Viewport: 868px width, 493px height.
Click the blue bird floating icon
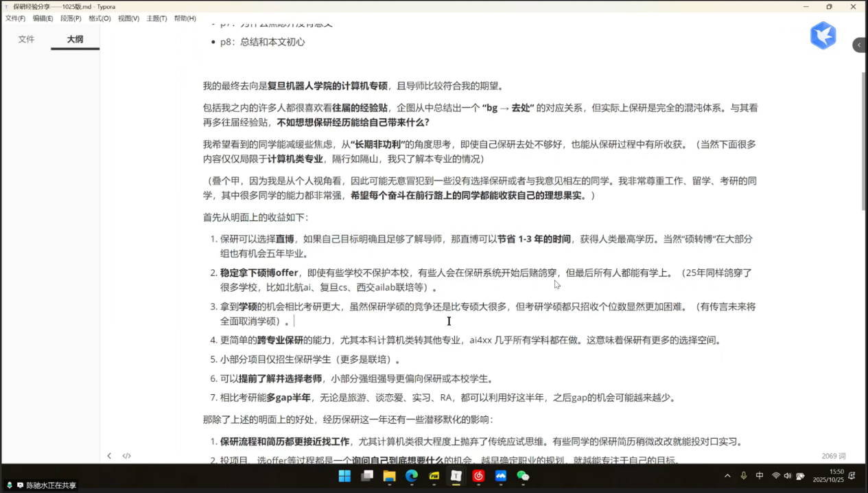click(x=823, y=36)
